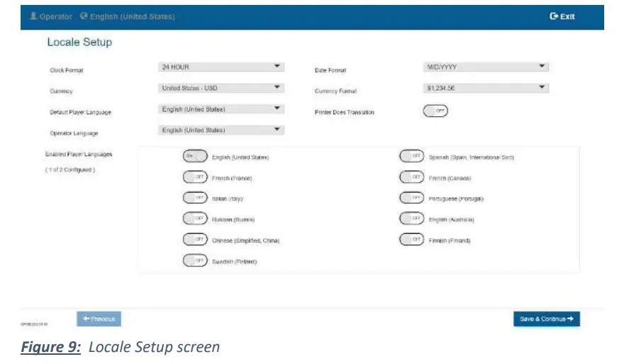Click the Exit button

(562, 16)
